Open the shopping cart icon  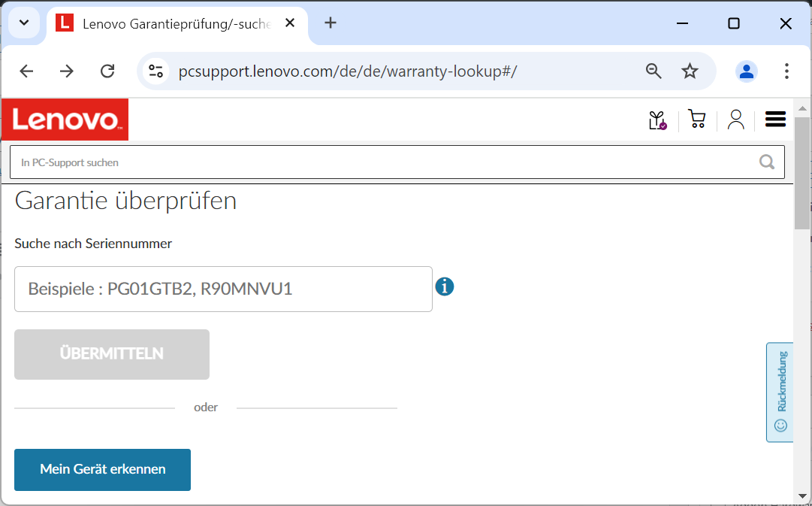(696, 120)
